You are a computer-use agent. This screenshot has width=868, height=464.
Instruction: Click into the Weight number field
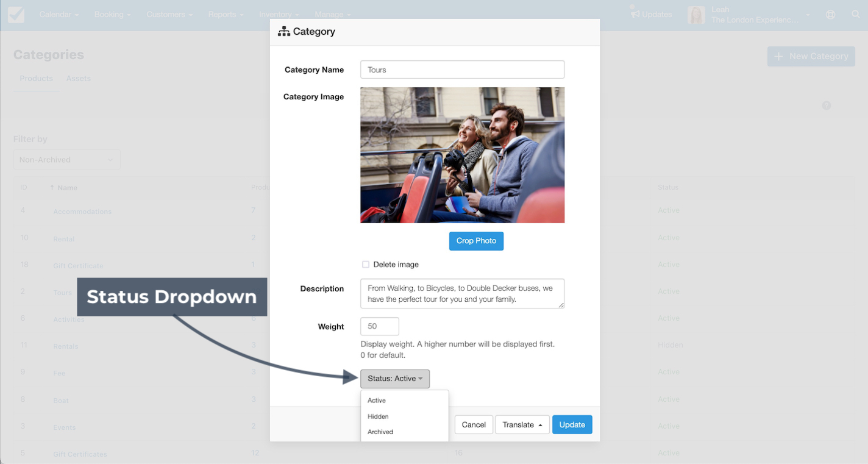pos(380,326)
